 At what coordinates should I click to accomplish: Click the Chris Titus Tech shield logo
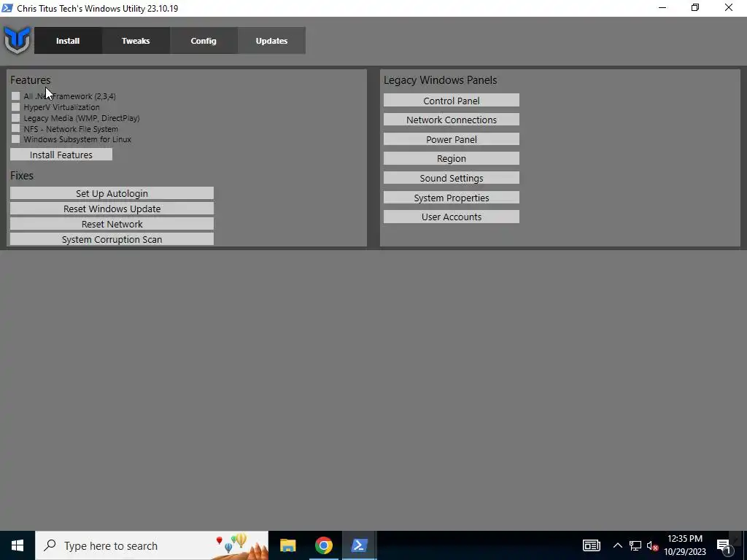(x=18, y=40)
